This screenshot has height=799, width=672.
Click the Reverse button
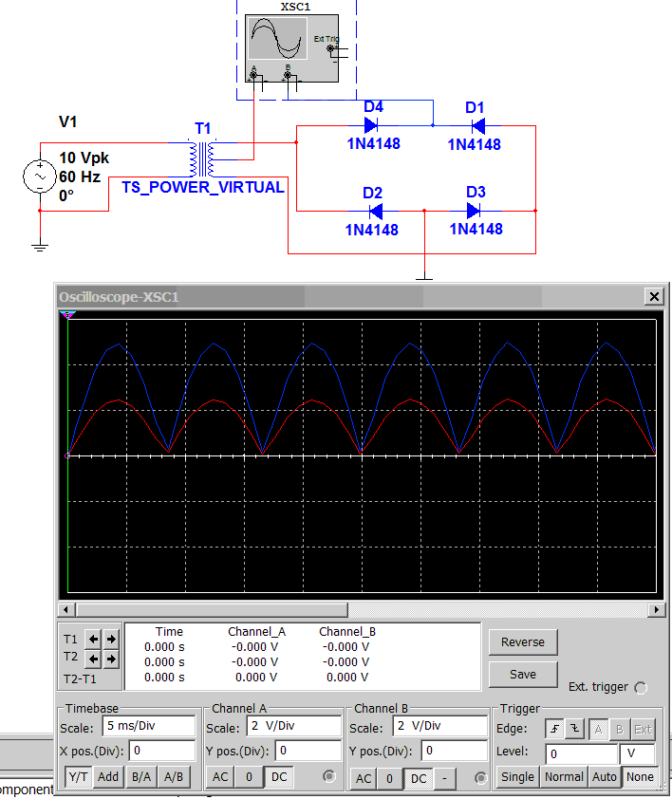[x=523, y=642]
